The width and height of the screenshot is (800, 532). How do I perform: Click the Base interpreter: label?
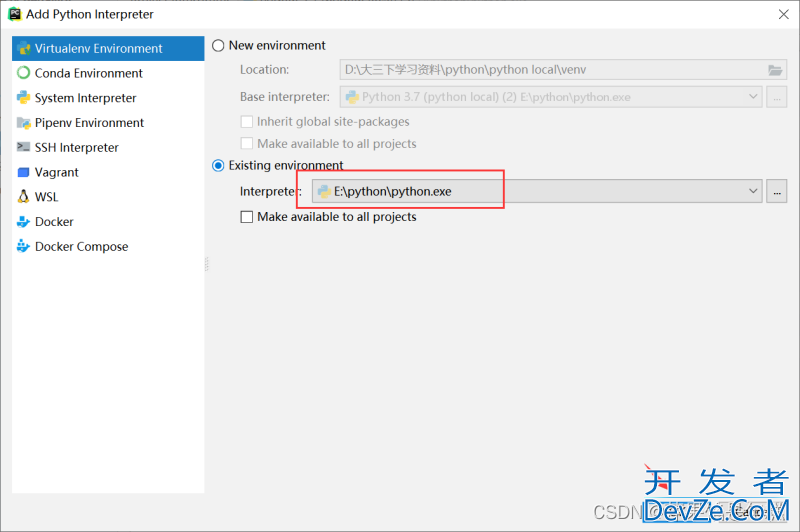[285, 96]
